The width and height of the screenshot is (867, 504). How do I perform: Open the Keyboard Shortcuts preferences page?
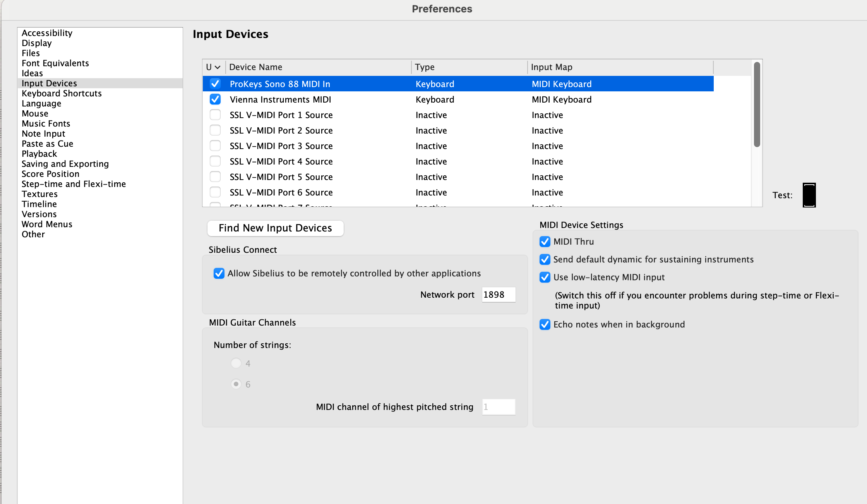pos(62,93)
